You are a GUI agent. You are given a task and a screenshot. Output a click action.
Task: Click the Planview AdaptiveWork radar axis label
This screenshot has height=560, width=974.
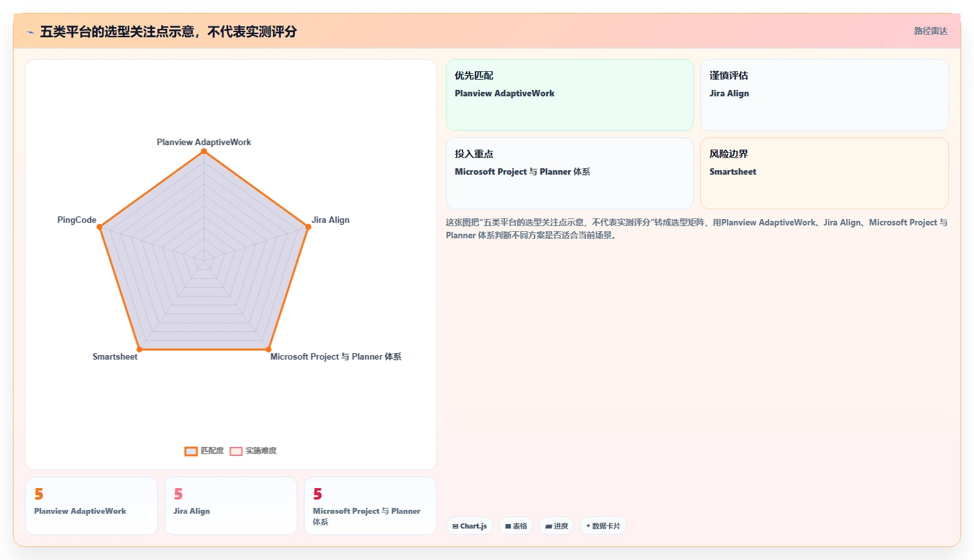tap(204, 142)
